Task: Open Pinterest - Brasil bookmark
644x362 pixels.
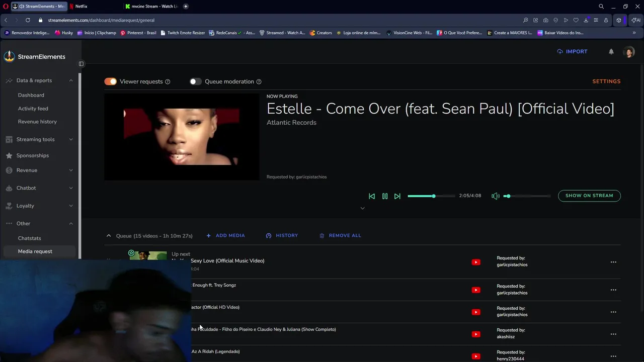Action: pos(138,33)
